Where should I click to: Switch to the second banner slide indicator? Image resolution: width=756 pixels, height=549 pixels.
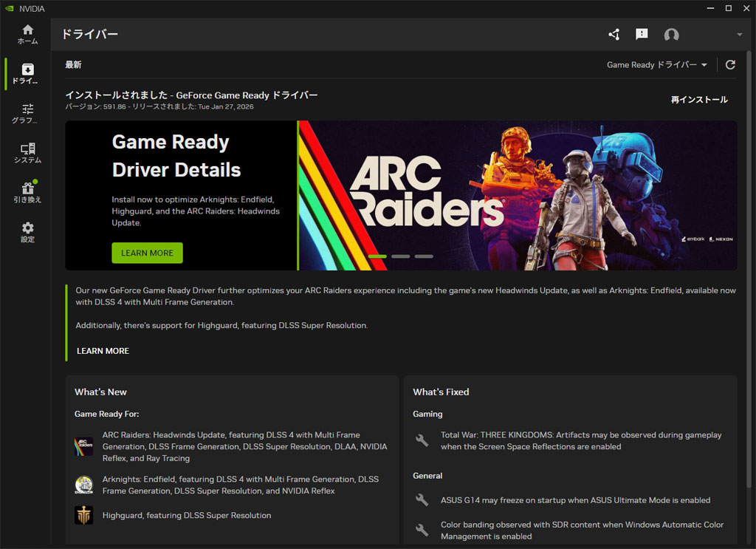tap(401, 256)
